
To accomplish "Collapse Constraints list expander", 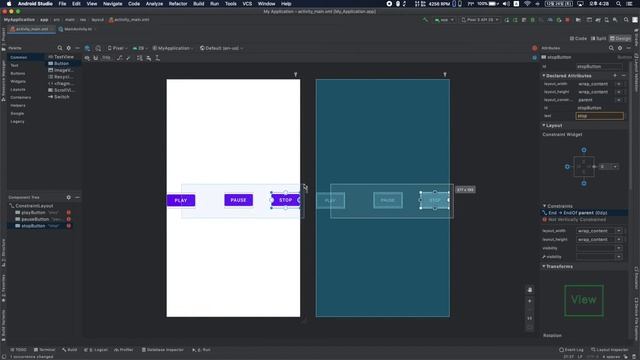I will (544, 206).
